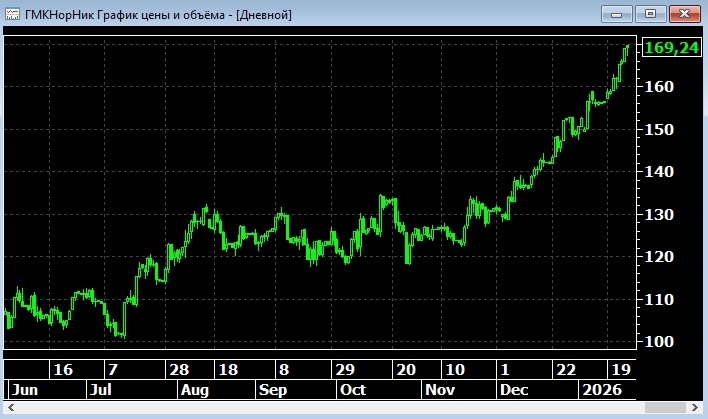This screenshot has width=708, height=419.
Task: Click the date label 29 on time axis
Action: coord(345,370)
